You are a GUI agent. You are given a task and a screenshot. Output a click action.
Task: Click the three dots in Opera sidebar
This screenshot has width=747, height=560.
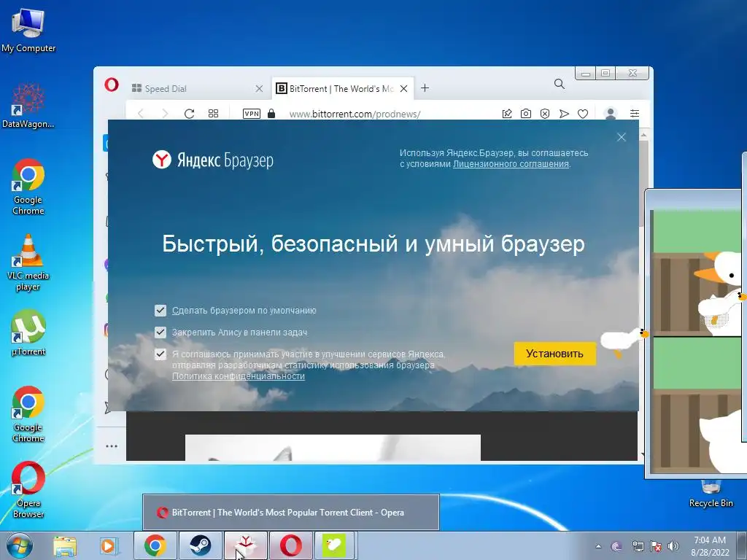112,446
